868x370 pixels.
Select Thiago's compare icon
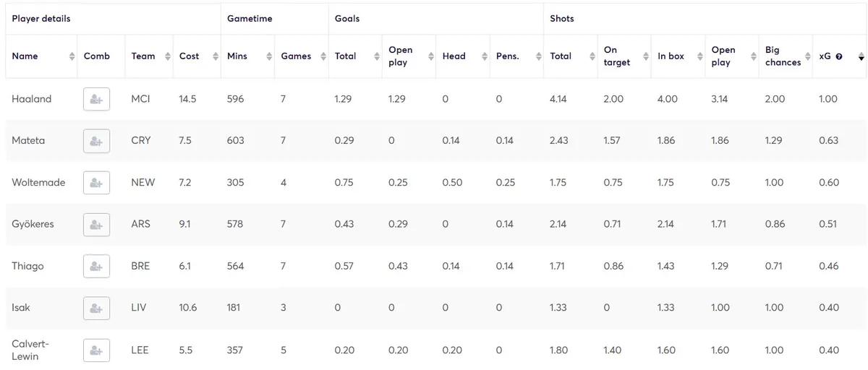pyautogui.click(x=96, y=267)
